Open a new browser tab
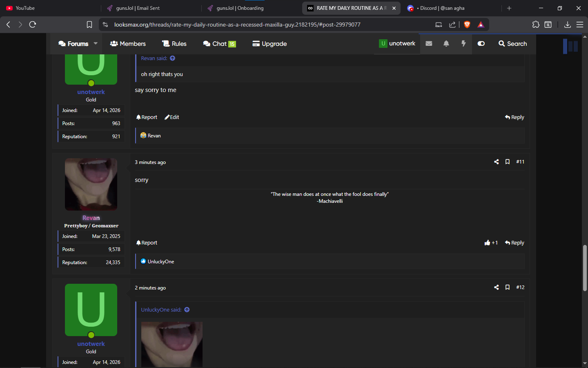 pyautogui.click(x=509, y=8)
